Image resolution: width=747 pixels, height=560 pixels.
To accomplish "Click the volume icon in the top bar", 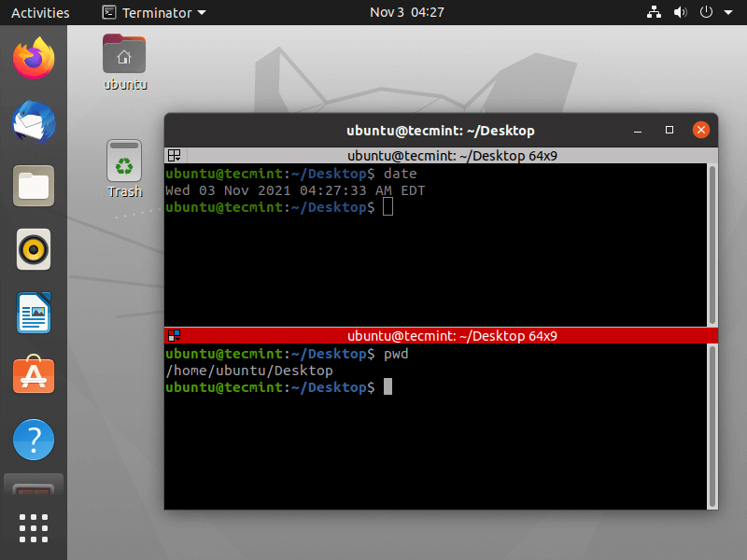I will (680, 12).
